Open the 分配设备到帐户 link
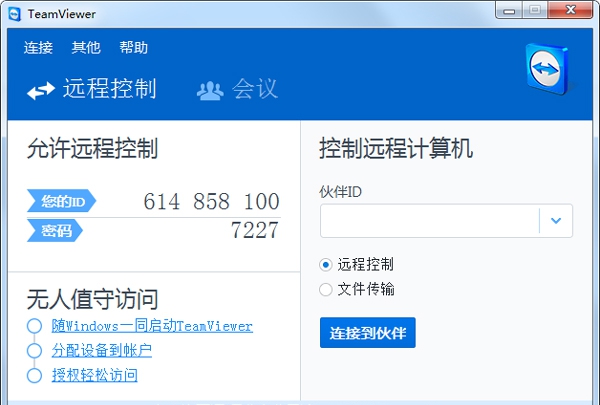This screenshot has height=405, width=600. pos(102,350)
